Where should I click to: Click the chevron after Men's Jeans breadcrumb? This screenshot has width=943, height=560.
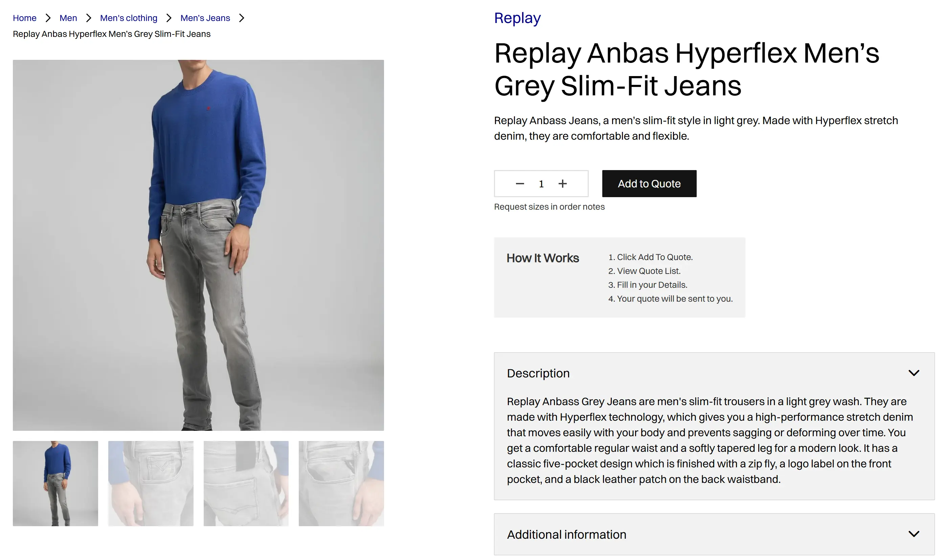[x=242, y=18]
